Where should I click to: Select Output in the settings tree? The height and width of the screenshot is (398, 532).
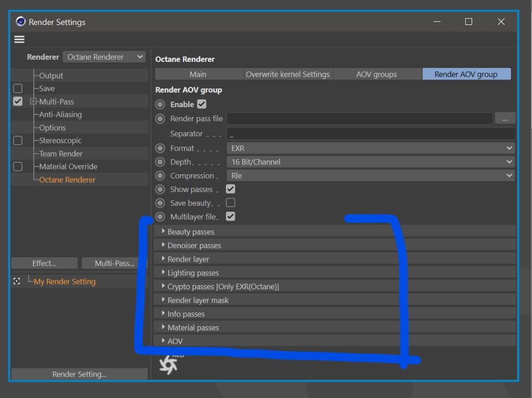pos(51,75)
